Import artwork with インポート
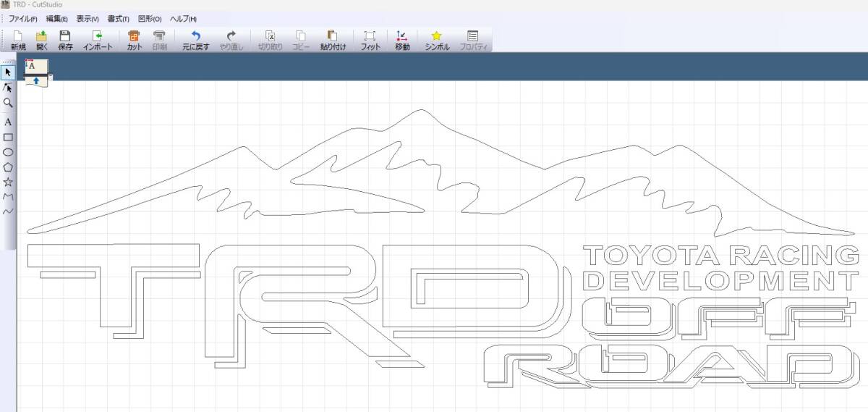 coord(98,40)
